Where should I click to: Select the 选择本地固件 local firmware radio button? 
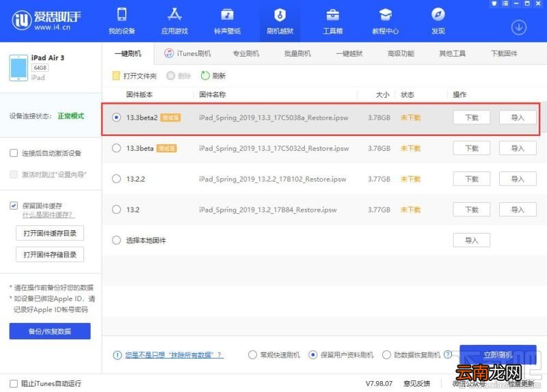116,240
